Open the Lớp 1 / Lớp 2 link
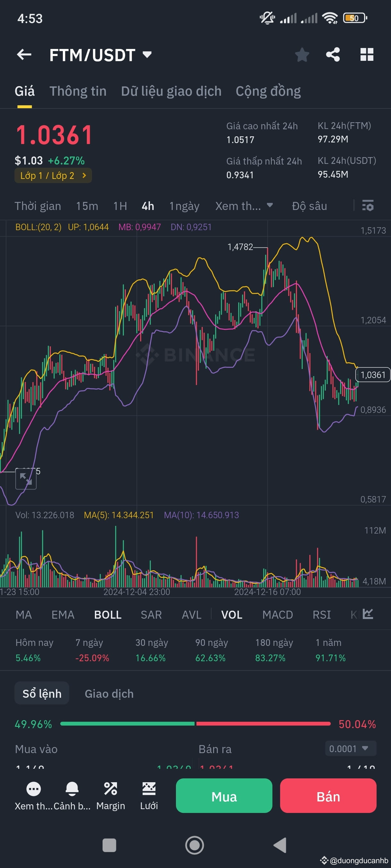 [x=53, y=175]
